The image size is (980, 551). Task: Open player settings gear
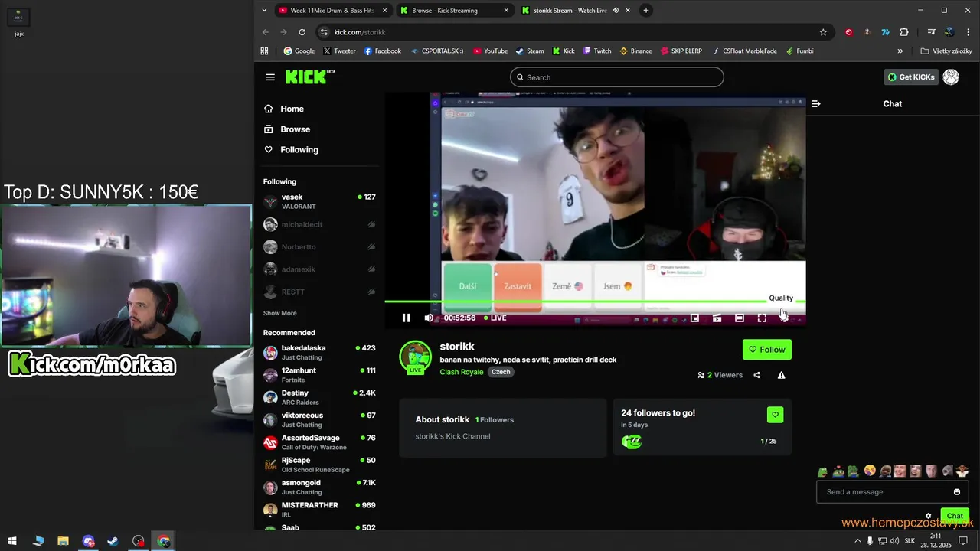click(784, 318)
